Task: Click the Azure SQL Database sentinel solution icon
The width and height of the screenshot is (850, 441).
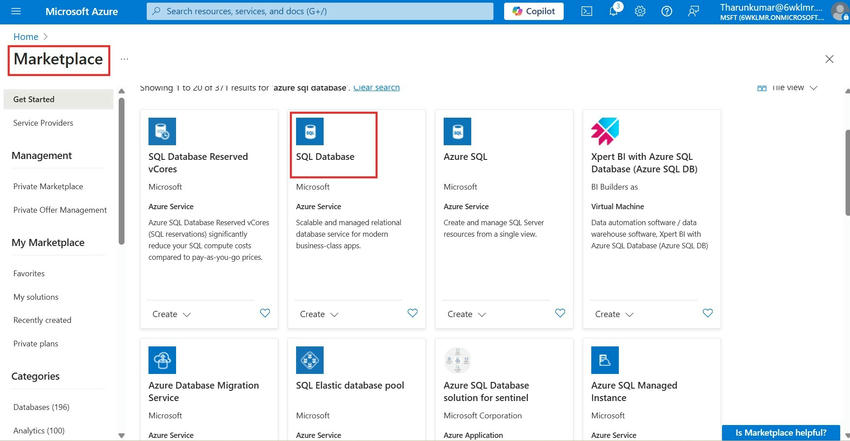Action: click(x=457, y=360)
